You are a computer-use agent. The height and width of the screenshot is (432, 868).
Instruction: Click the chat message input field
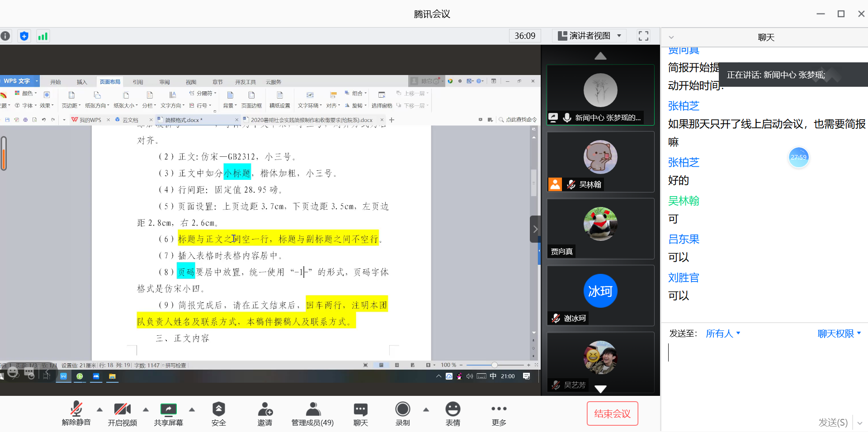[764, 371]
